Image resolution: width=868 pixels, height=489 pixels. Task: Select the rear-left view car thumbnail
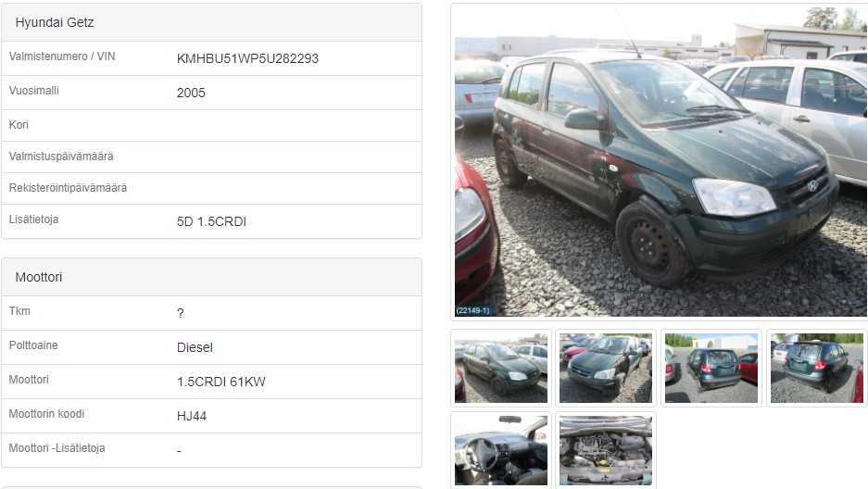pos(816,368)
